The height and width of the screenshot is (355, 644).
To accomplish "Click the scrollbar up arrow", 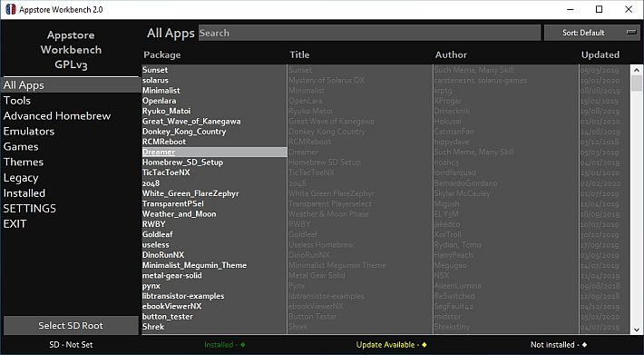I will [636, 70].
